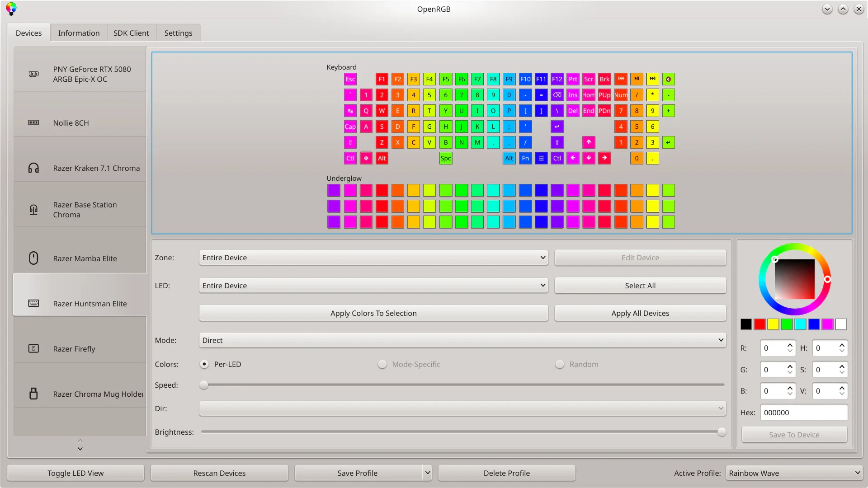Click the Razer Base Station headset stand icon
868x488 pixels.
point(33,210)
